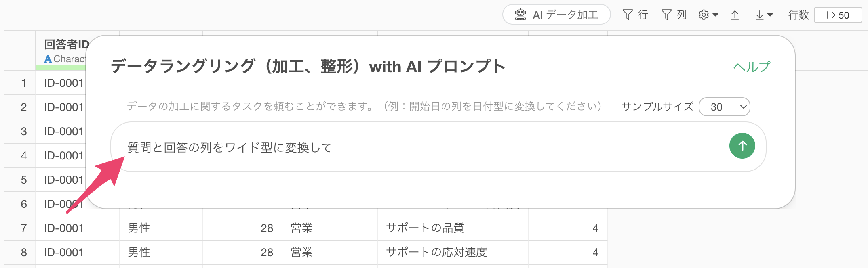Screen dimensions: 868x268
Task: Open the row filter funnel icon
Action: 628,15
